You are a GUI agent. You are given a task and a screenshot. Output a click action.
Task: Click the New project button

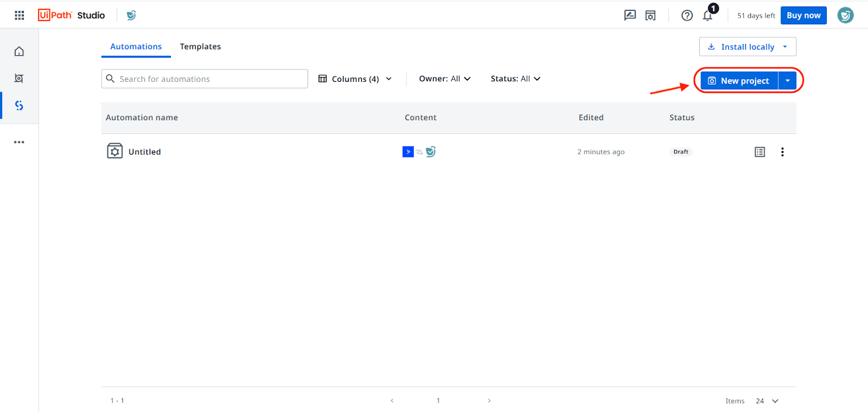click(739, 81)
